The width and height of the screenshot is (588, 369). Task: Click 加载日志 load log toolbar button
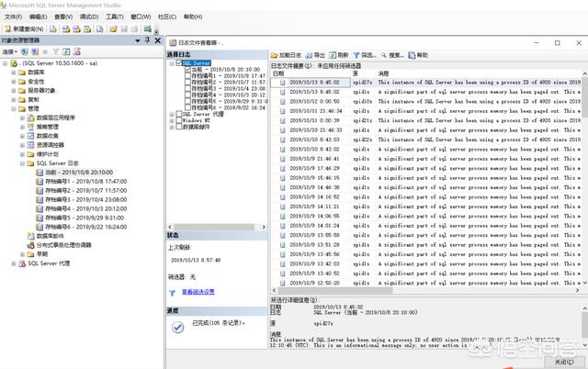coord(286,55)
